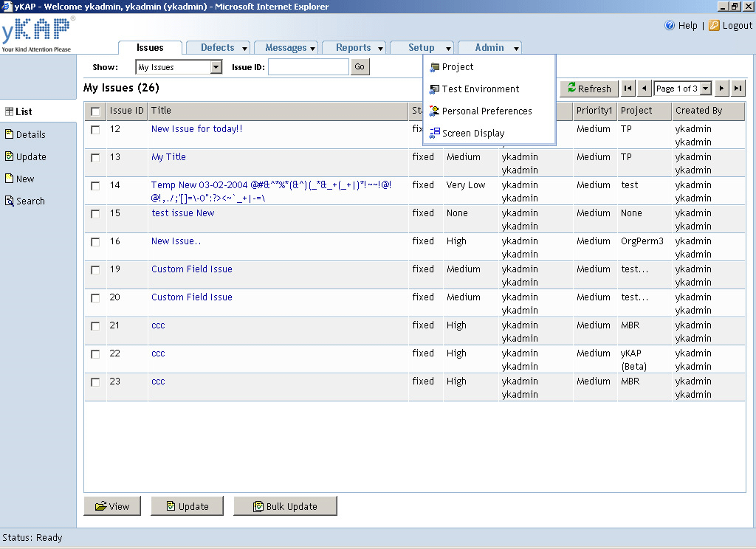756x549 pixels.
Task: Click the Project column header
Action: click(x=645, y=111)
